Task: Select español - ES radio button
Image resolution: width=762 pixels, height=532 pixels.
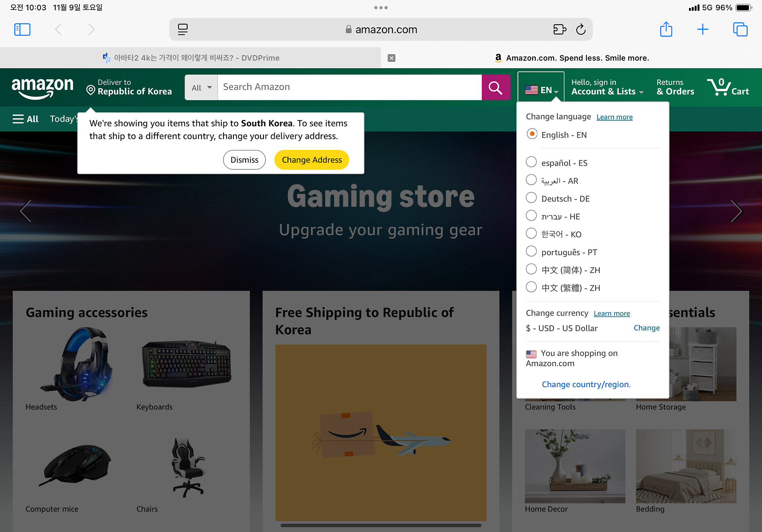Action: tap(531, 162)
